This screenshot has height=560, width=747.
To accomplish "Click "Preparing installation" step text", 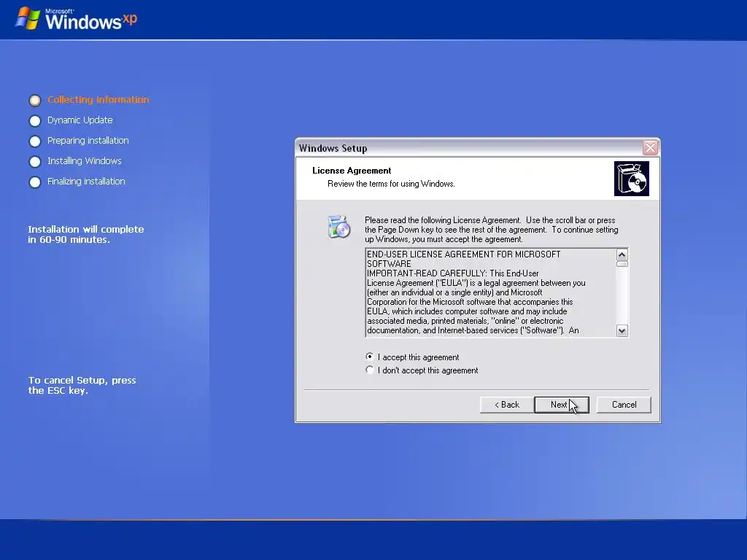I will 88,141.
